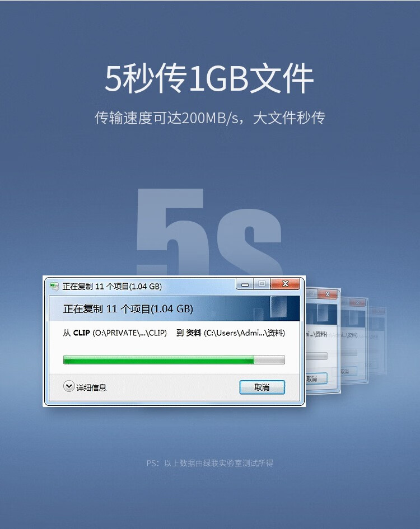The image size is (420, 529).
Task: Open the 资料 destination folder link
Action: [x=193, y=333]
